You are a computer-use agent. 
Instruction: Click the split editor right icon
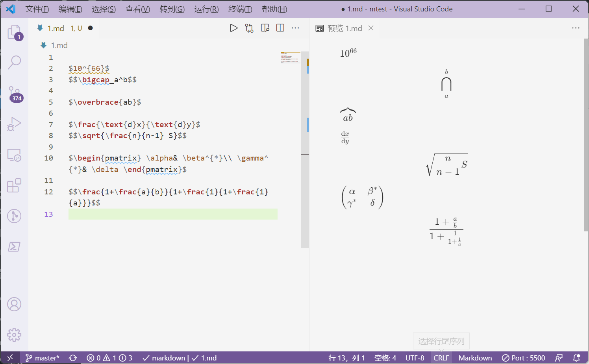[x=280, y=28]
